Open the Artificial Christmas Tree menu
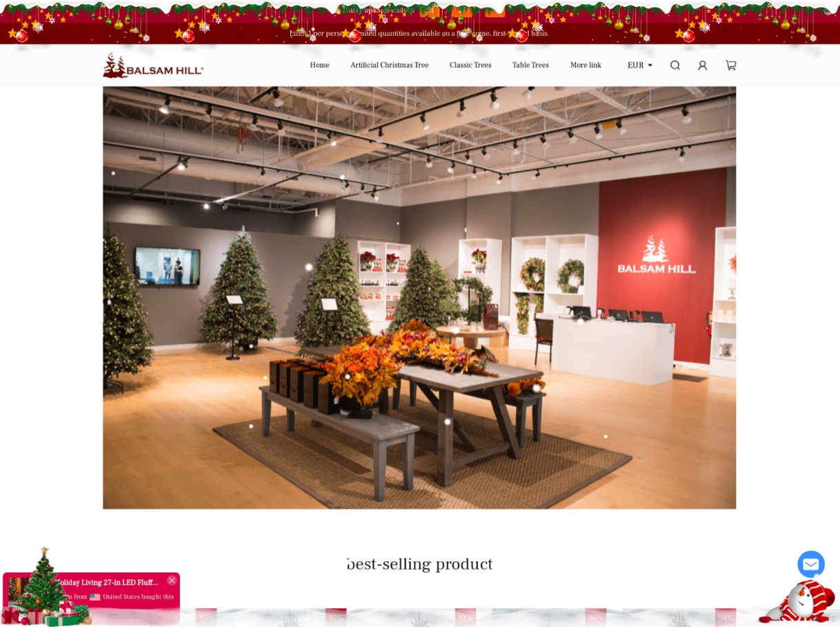 pos(389,65)
